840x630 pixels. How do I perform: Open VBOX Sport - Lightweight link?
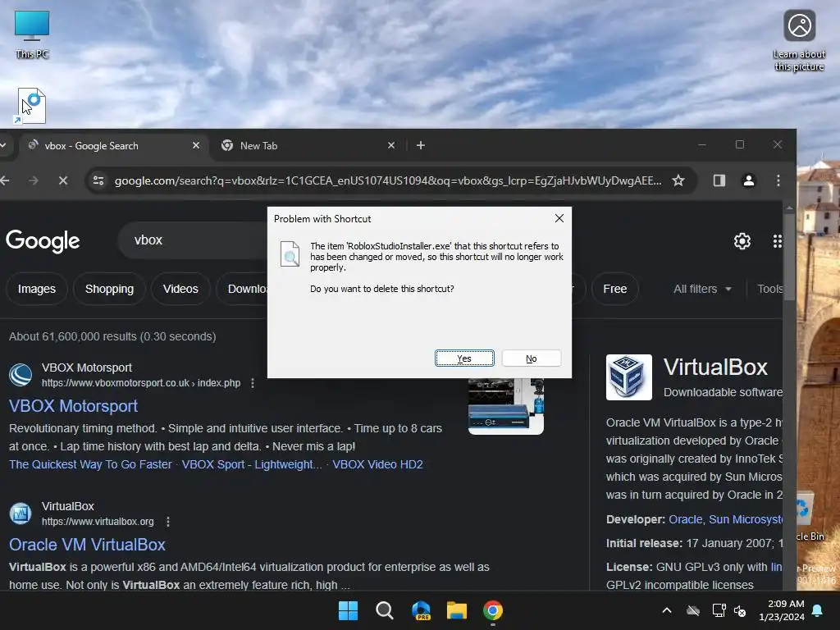252,464
